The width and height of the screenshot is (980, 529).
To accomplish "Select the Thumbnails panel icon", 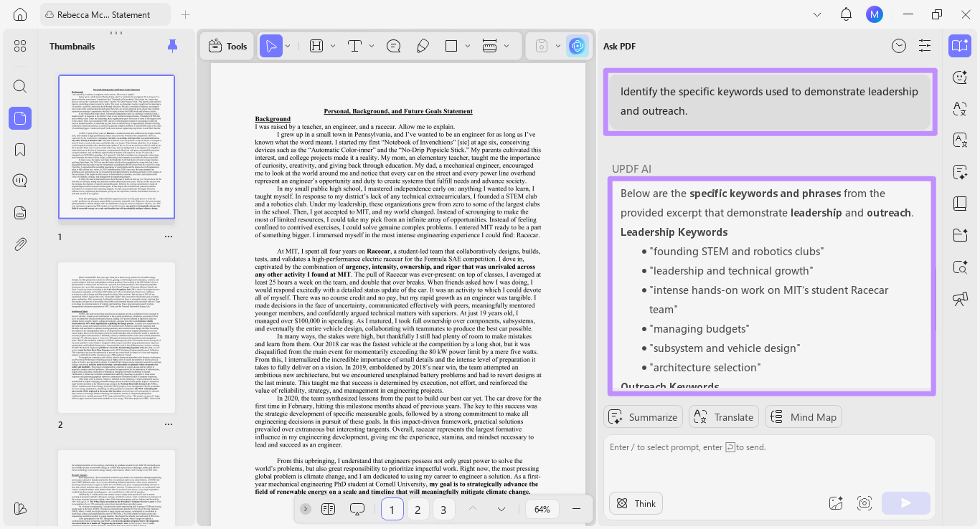I will pos(20,118).
